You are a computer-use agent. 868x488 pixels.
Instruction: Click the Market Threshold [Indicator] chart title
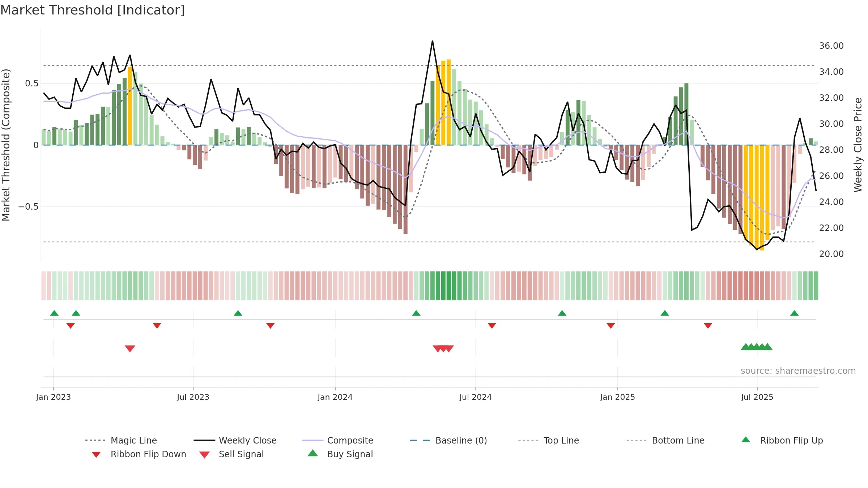93,10
